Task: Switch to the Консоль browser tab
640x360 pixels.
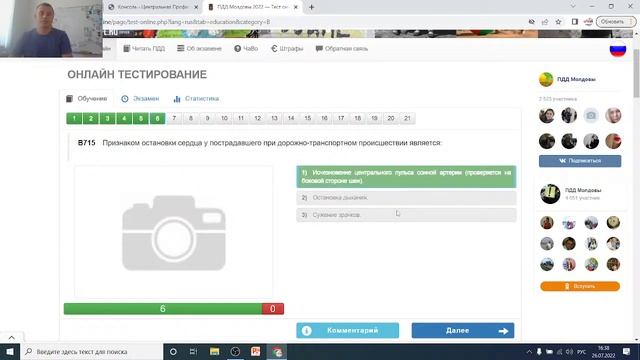Action: (153, 7)
